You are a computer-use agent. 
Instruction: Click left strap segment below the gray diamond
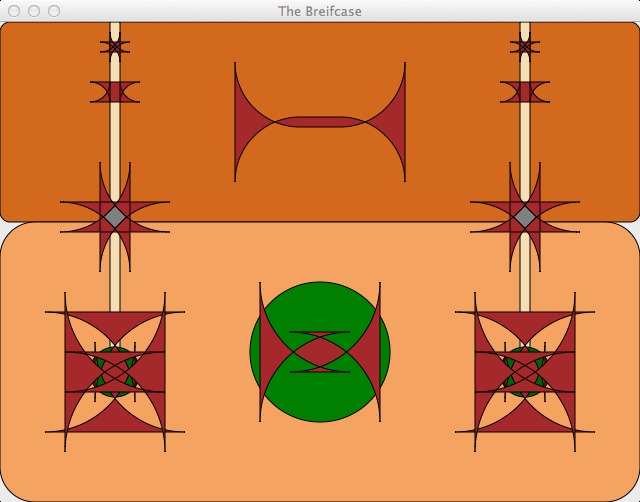(x=115, y=285)
